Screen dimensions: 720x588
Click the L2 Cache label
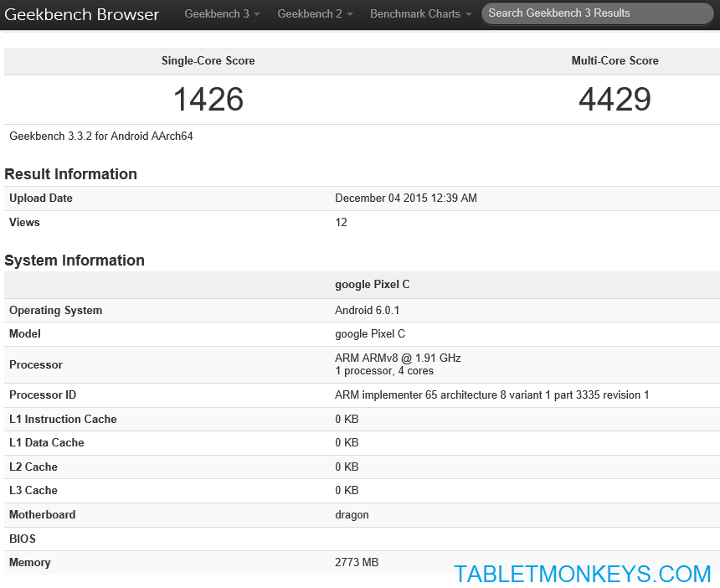point(33,467)
